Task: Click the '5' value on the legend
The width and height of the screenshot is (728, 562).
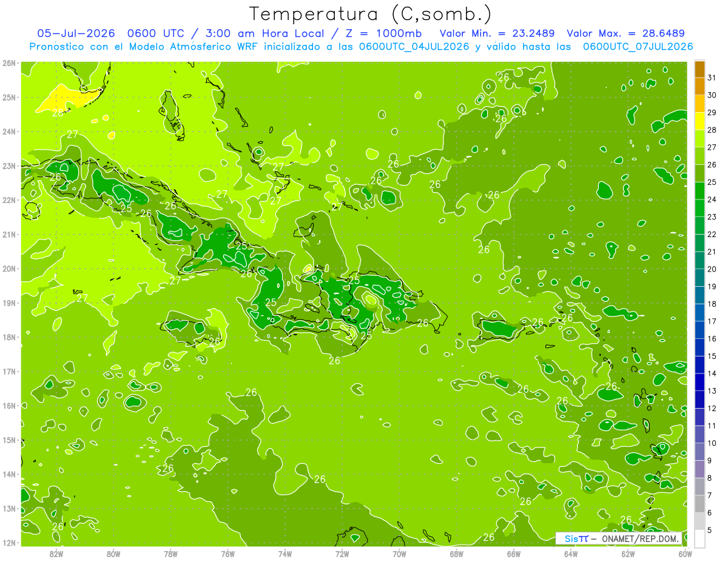Action: 710,530
